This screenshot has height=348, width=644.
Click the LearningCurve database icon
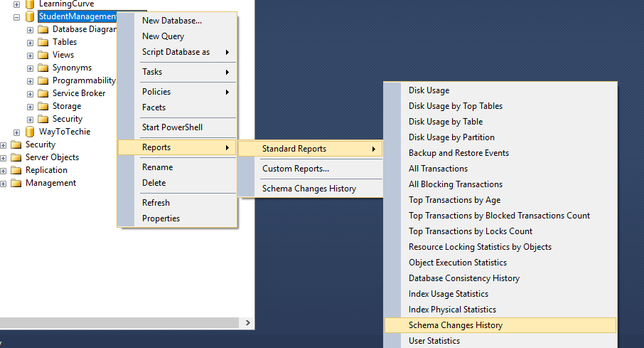(30, 4)
